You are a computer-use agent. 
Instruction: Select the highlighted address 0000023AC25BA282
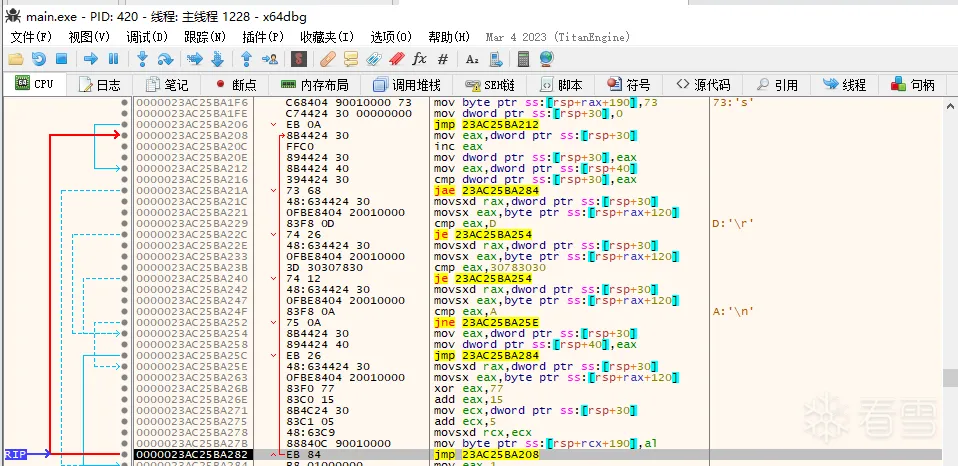[192, 454]
